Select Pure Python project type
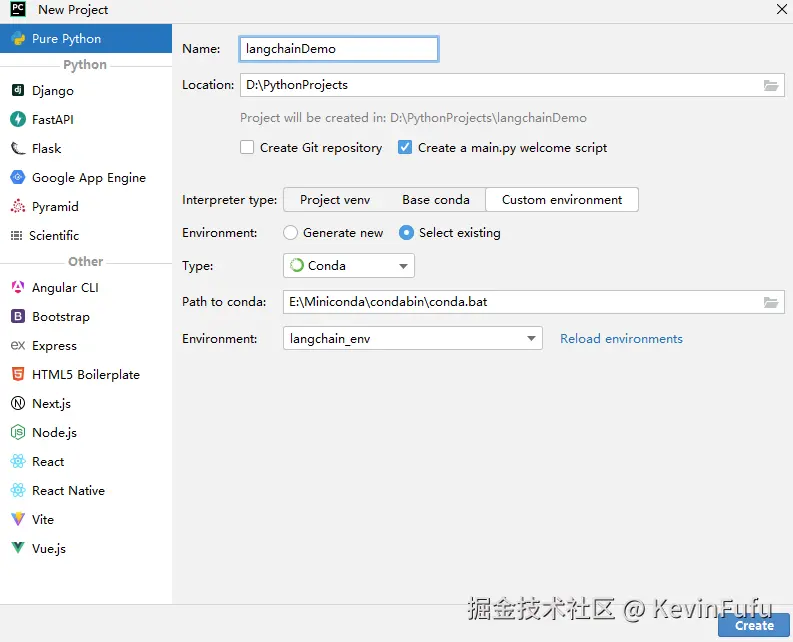This screenshot has width=793, height=642. point(86,38)
